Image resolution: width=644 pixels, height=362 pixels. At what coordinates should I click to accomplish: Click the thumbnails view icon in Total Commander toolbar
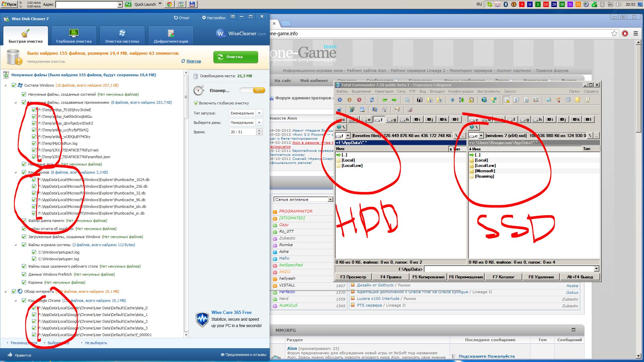[536, 100]
